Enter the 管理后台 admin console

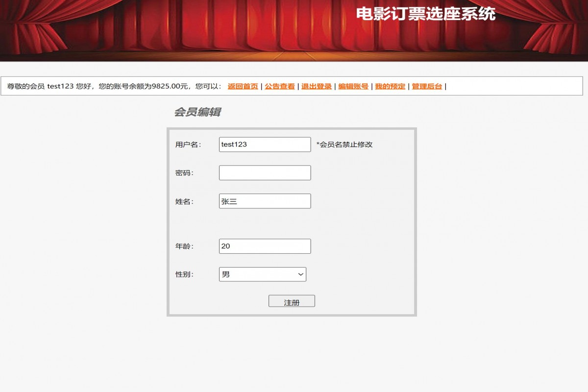pyautogui.click(x=426, y=86)
